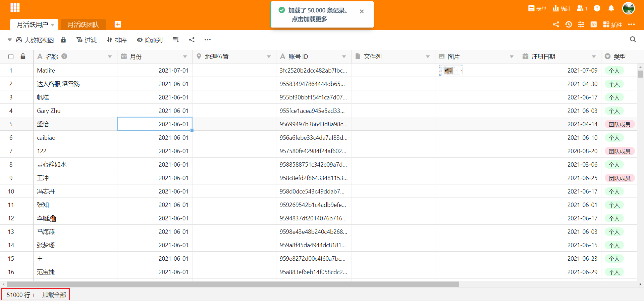
Task: Toggle the select-all rows checkbox
Action: [x=11, y=56]
